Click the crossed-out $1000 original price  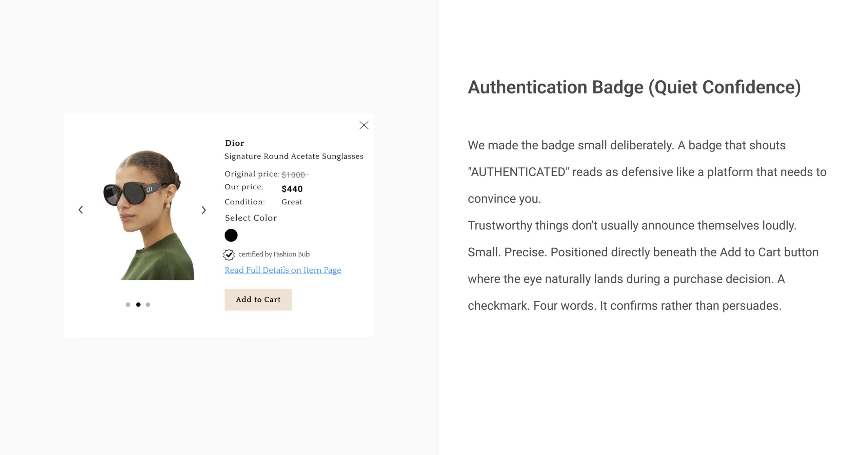[x=295, y=175]
